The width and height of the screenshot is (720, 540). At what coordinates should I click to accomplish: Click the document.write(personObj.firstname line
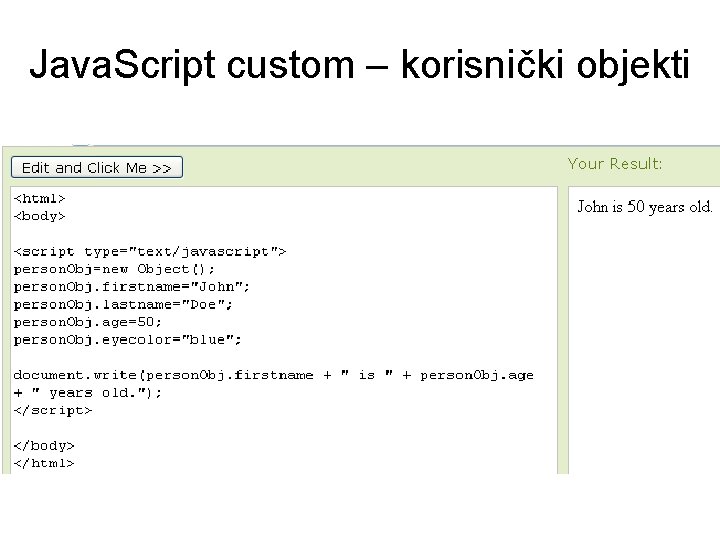[x=274, y=375]
